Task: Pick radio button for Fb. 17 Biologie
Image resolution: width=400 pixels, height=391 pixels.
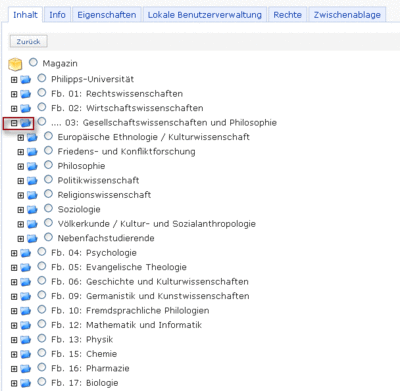Action: (x=42, y=382)
